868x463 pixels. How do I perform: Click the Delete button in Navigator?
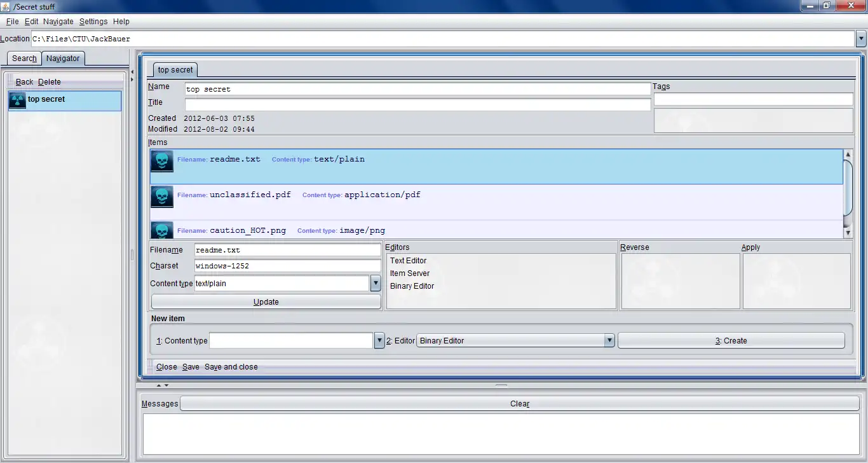click(50, 82)
